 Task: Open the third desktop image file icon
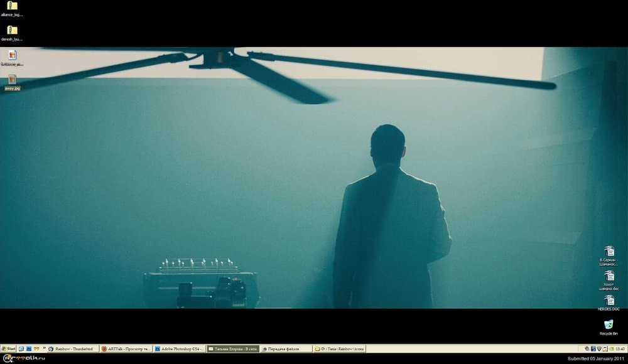[12, 55]
